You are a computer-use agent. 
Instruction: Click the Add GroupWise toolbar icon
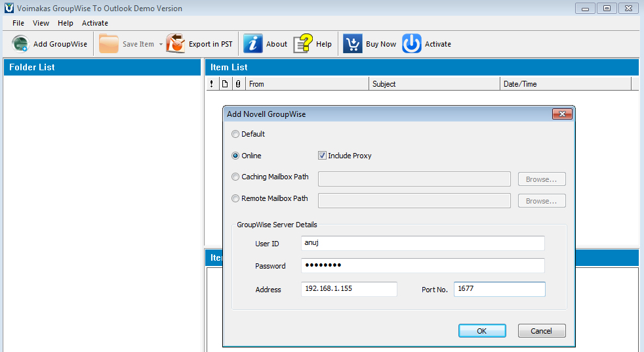click(x=20, y=43)
